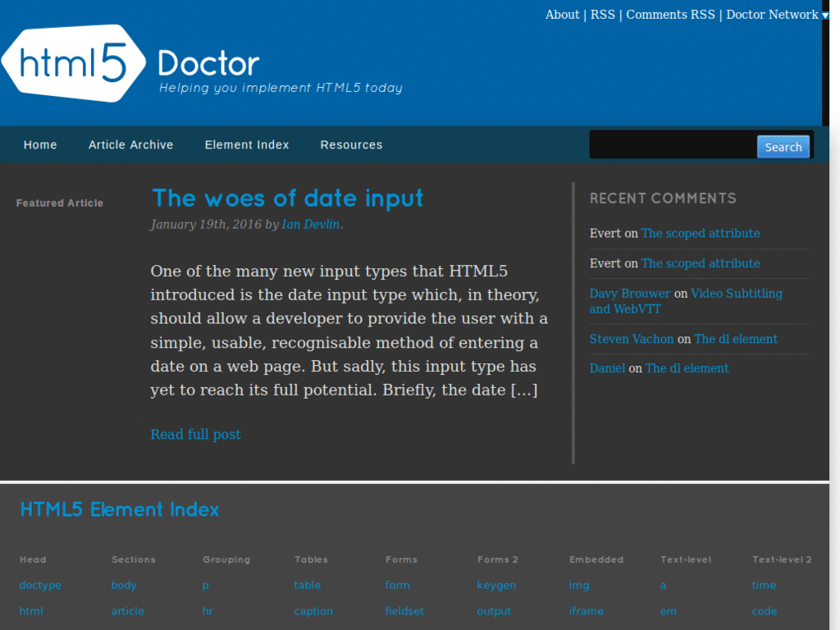The height and width of the screenshot is (630, 840).
Task: Open the output element link
Action: click(494, 610)
